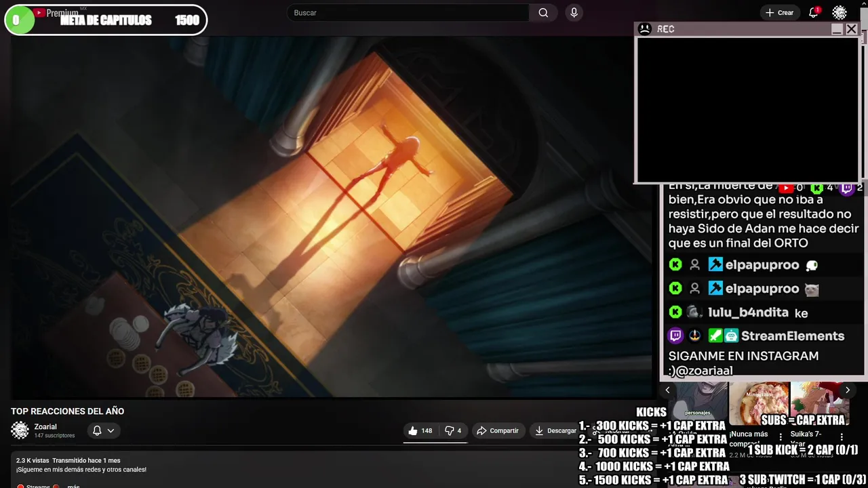Viewport: 868px width, 488px height.
Task: Start voice search with the microphone
Action: click(x=574, y=13)
